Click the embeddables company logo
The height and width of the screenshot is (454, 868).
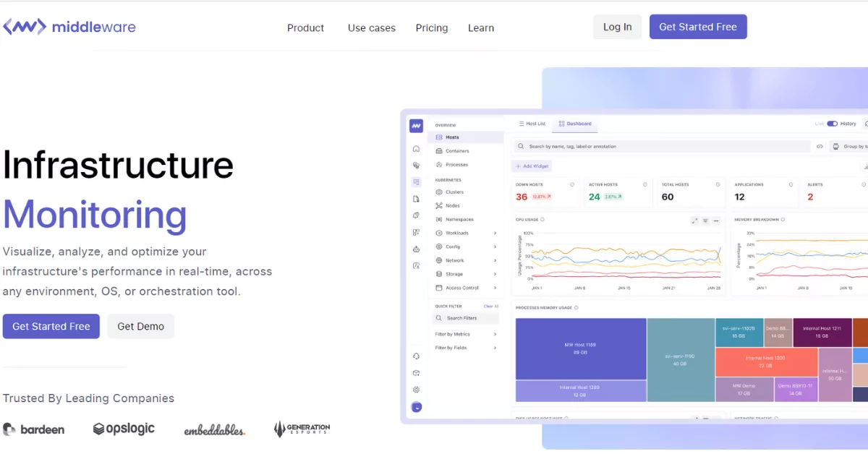tap(214, 430)
